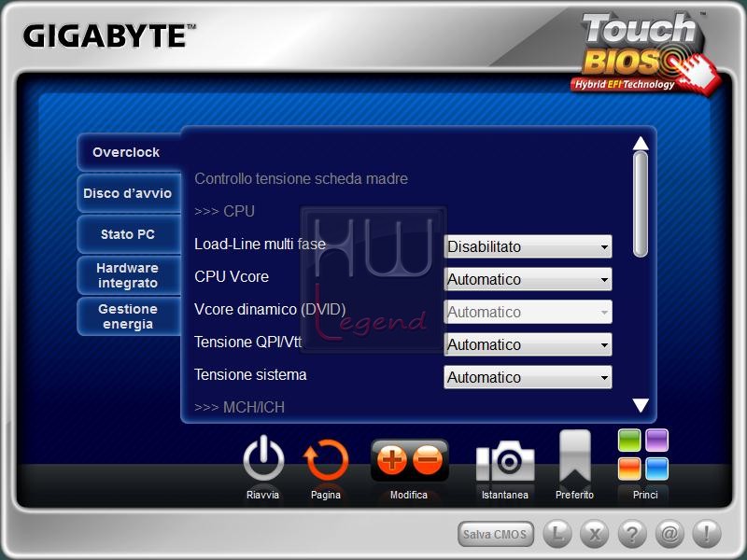
Task: Open the Stato PC tab
Action: (129, 234)
